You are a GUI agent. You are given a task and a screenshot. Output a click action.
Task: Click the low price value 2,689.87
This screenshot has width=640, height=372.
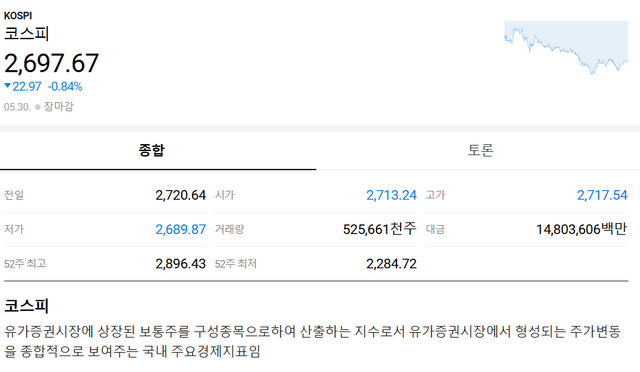point(180,229)
